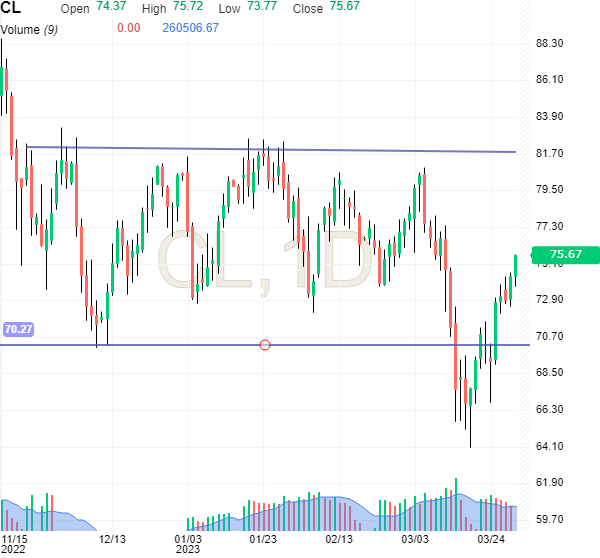Click the 70.70 price axis label
The image size is (600, 558).
click(x=549, y=336)
